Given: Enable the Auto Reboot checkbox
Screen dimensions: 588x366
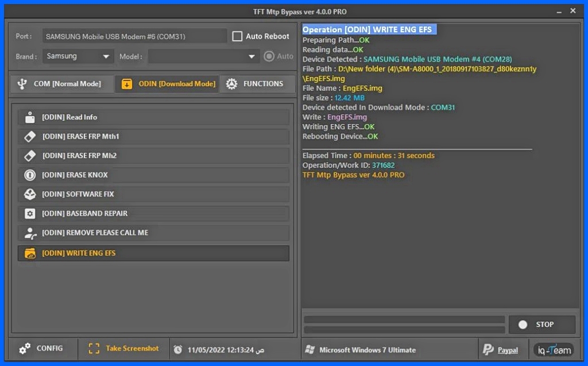Looking at the screenshot, I should 237,36.
